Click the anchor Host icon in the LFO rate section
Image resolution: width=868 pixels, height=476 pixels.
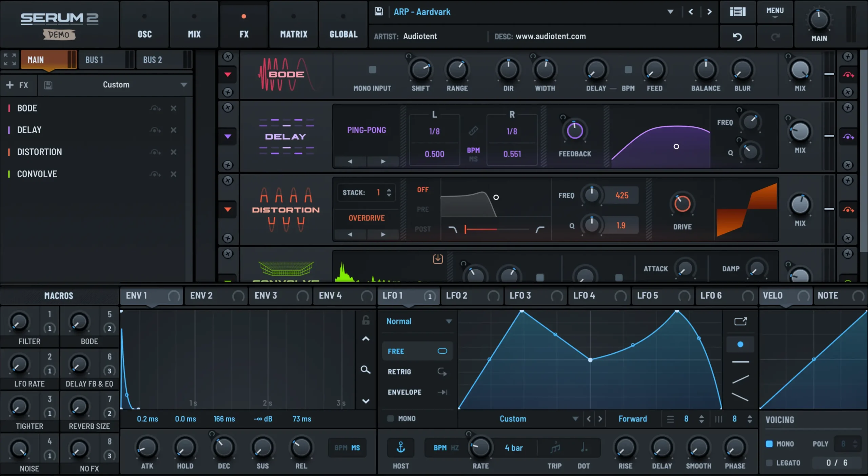point(400,447)
